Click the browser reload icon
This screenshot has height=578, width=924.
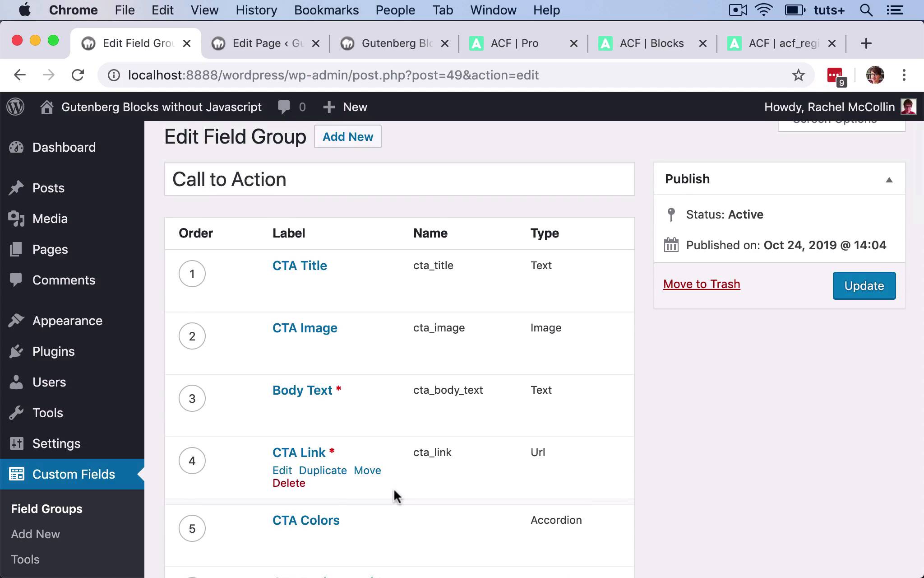tap(78, 75)
